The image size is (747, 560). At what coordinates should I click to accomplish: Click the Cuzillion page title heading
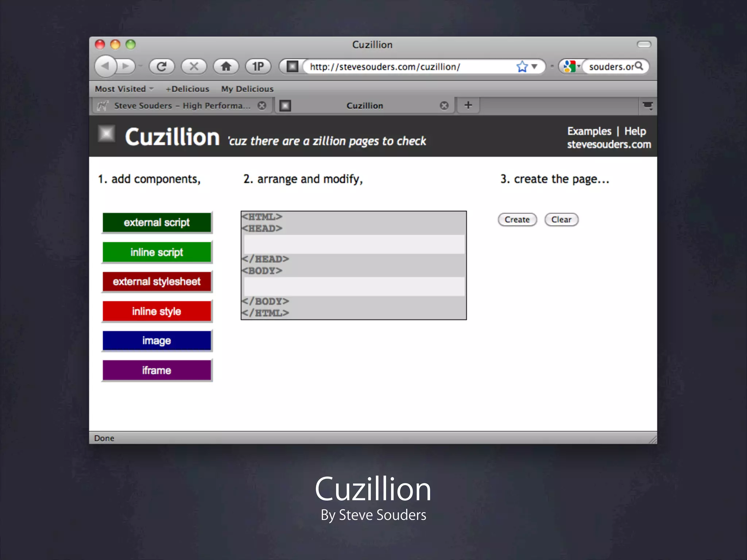pyautogui.click(x=172, y=137)
